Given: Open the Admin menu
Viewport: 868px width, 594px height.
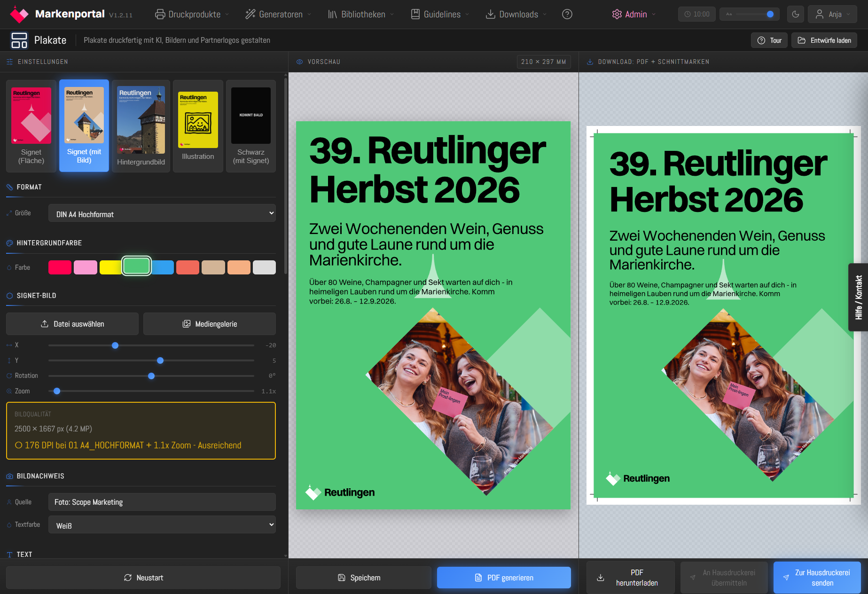Looking at the screenshot, I should click(633, 14).
